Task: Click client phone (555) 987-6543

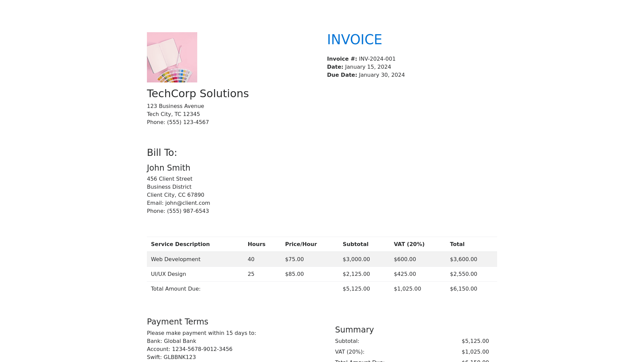Action: [188, 211]
